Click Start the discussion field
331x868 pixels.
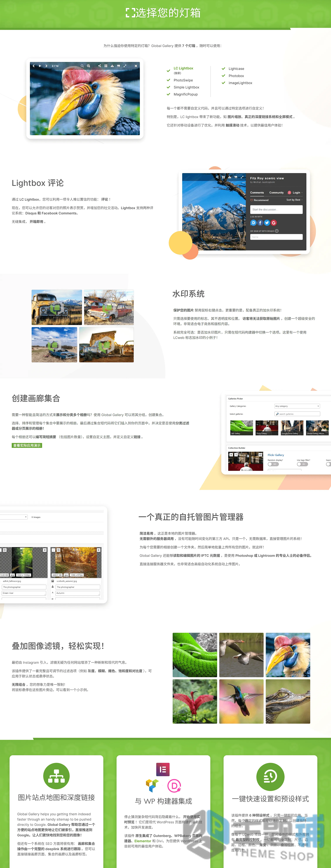(276, 210)
